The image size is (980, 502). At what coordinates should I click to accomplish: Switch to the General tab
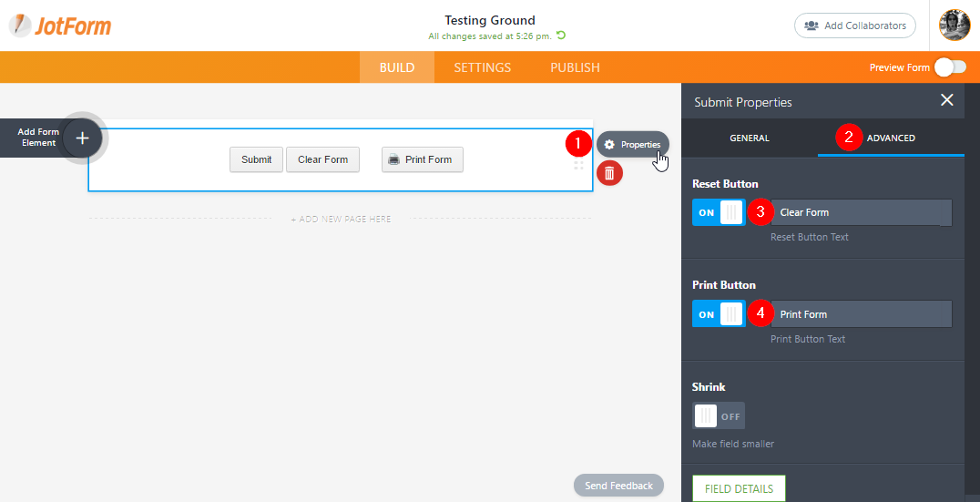point(750,138)
